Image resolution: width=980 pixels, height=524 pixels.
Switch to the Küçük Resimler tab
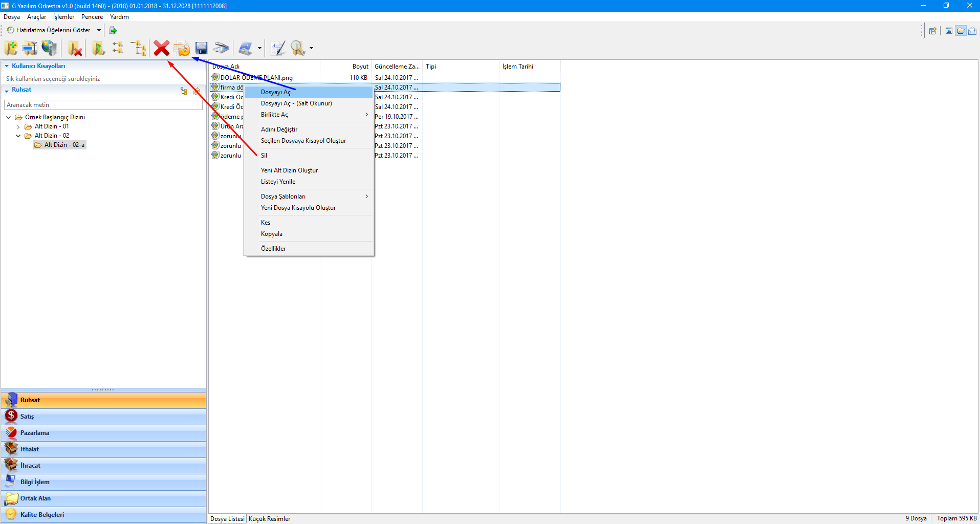[x=269, y=519]
